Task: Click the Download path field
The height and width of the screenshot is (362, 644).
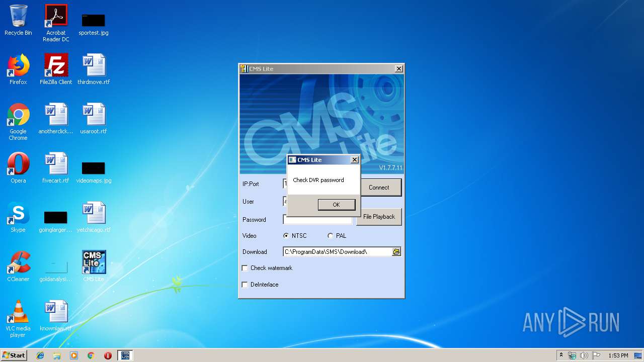Action: tap(338, 252)
